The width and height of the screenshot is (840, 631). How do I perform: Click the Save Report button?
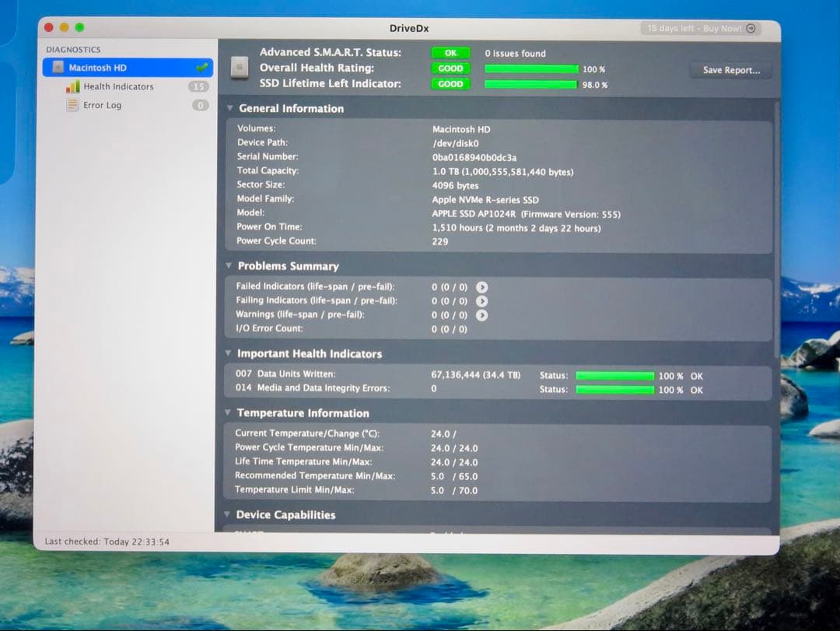coord(730,69)
